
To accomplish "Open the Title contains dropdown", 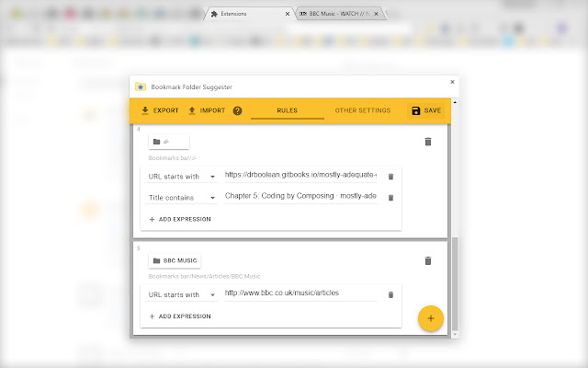I will 182,198.
